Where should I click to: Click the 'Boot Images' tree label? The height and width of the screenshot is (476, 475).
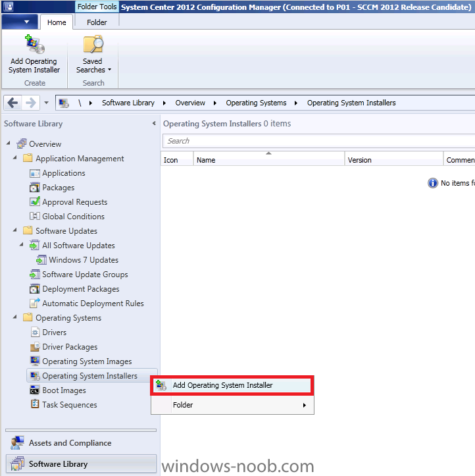point(64,390)
